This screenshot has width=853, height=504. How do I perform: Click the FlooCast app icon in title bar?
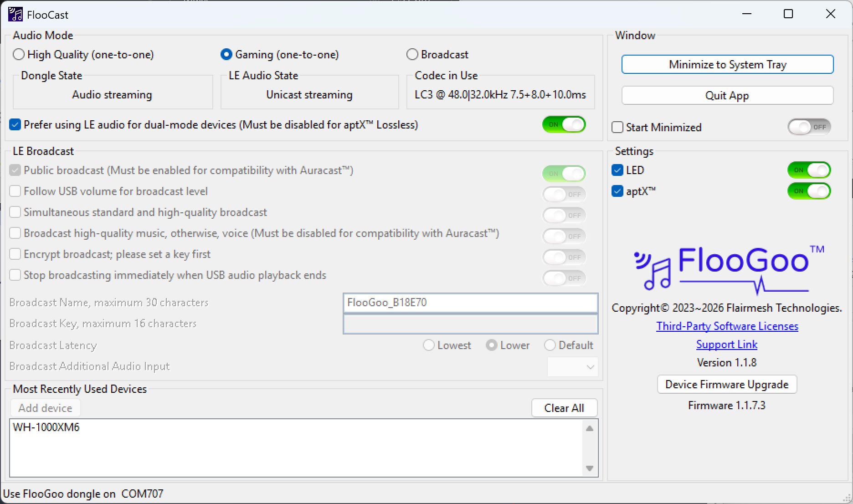15,15
